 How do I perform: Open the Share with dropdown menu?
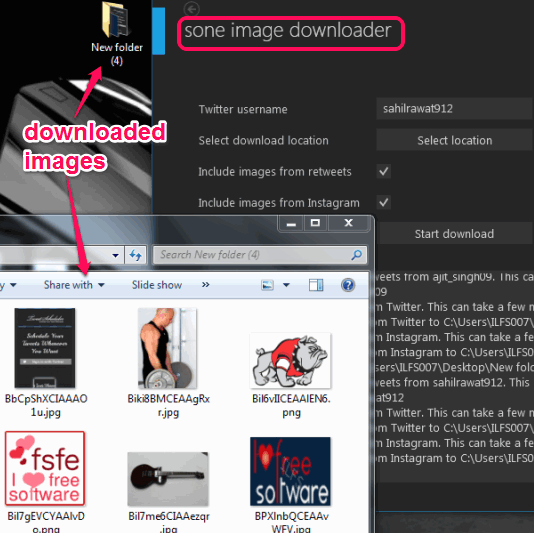(x=74, y=285)
